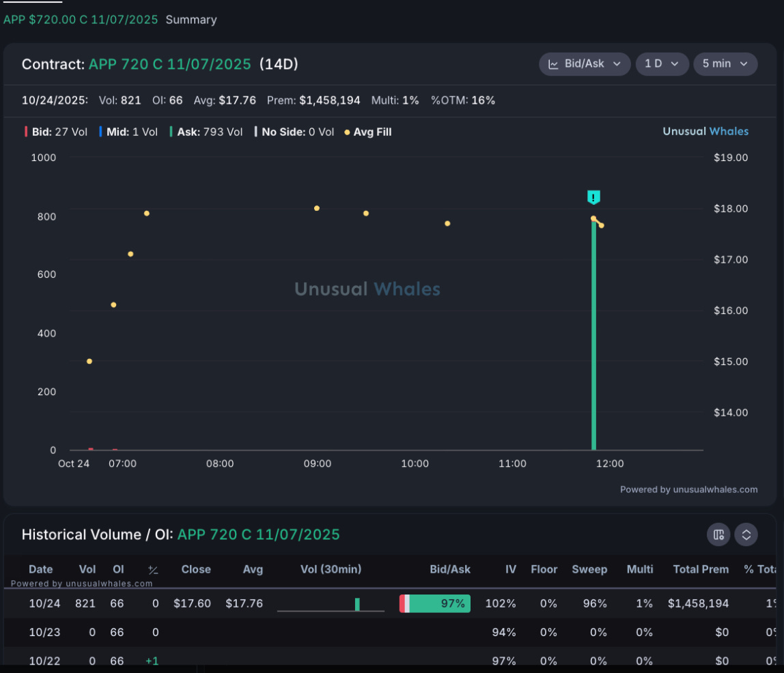Screen dimensions: 784x673
Task: Click the +1 OI change in 10/22 row
Action: click(152, 661)
